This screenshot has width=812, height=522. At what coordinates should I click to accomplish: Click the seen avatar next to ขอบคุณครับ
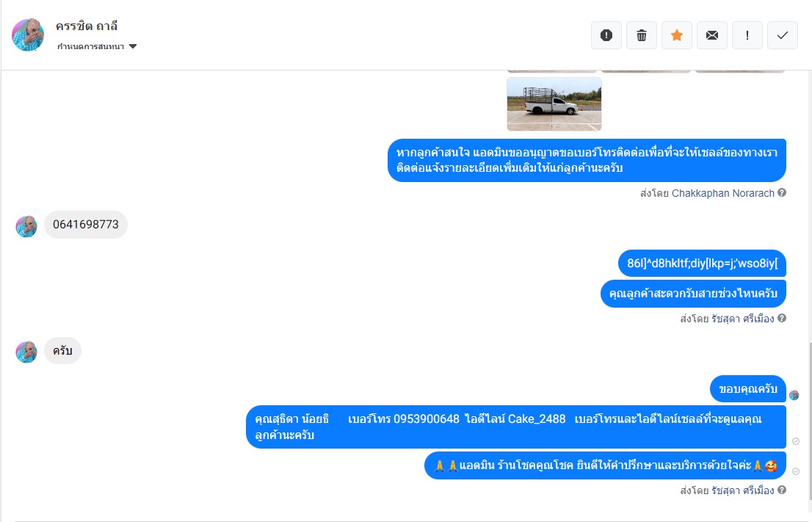point(794,396)
